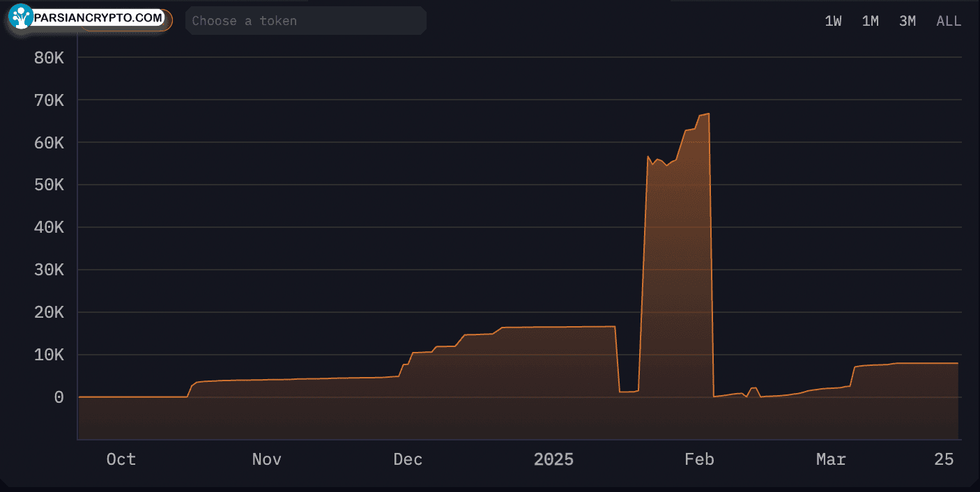Click the 80K y-axis label

click(49, 58)
